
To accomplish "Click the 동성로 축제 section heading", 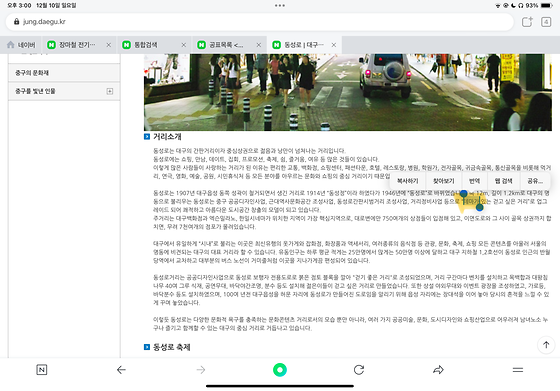I will [171, 347].
